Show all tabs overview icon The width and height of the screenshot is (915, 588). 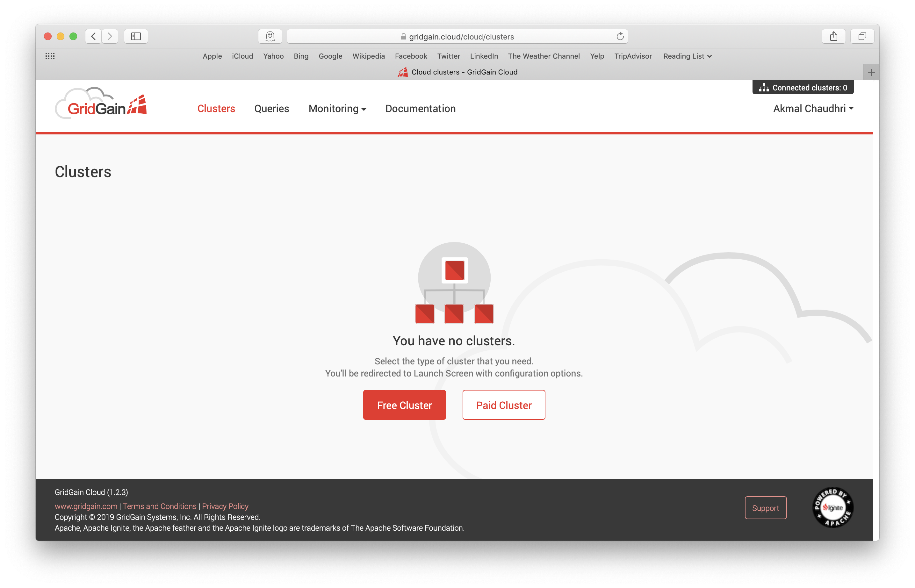point(862,36)
